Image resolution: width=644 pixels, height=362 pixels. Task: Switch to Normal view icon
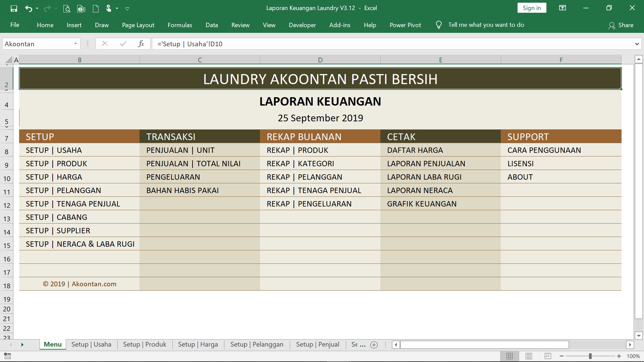[509, 356]
